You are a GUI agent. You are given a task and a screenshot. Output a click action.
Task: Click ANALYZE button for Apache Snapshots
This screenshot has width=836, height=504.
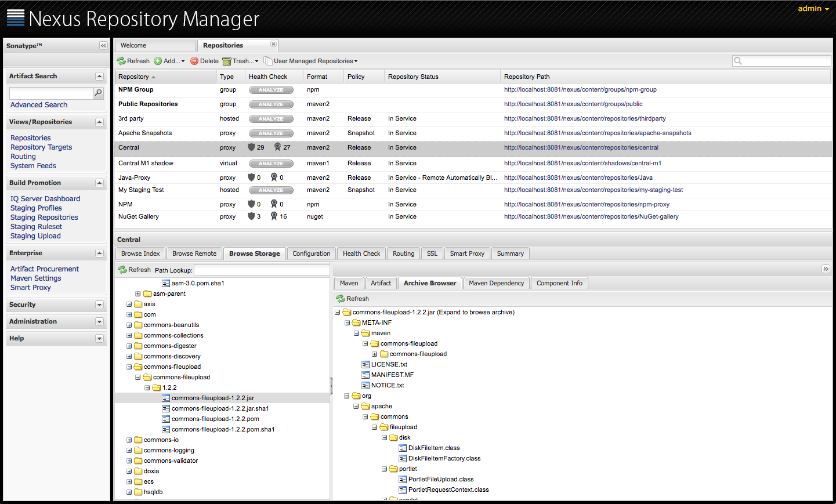tap(271, 133)
